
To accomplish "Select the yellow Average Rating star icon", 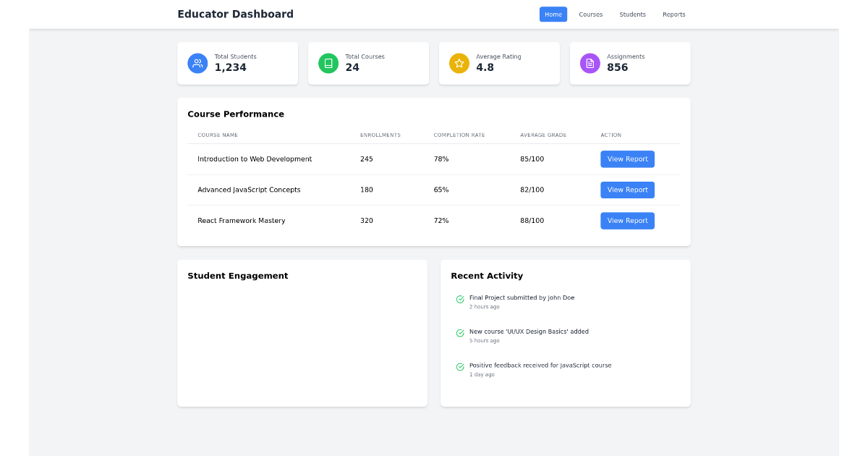I will pos(459,63).
